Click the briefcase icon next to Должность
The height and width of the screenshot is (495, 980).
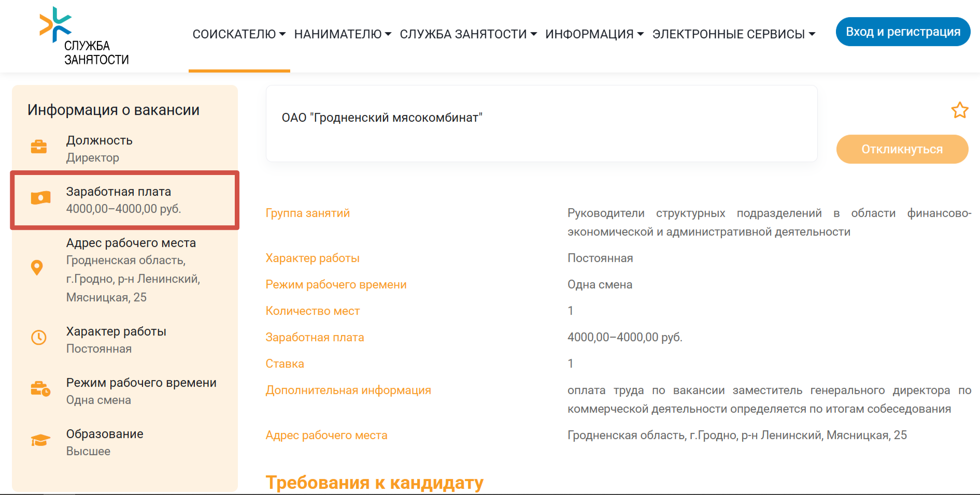tap(40, 146)
